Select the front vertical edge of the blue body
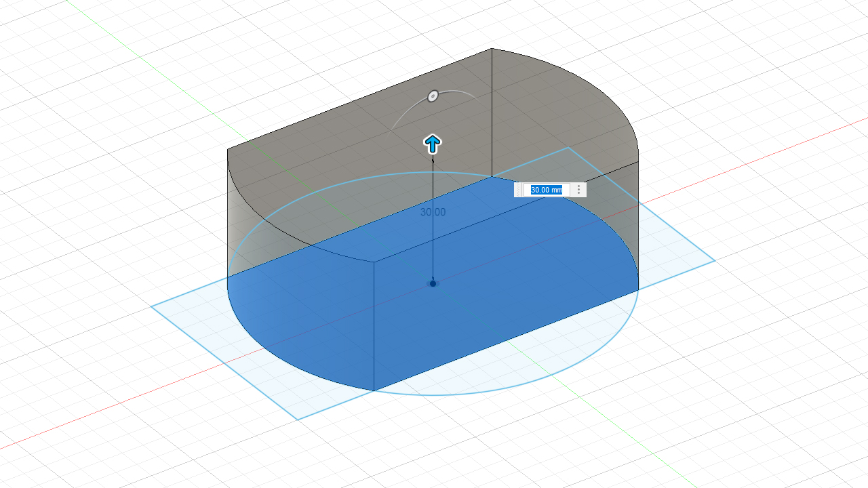The image size is (868, 488). 374,325
